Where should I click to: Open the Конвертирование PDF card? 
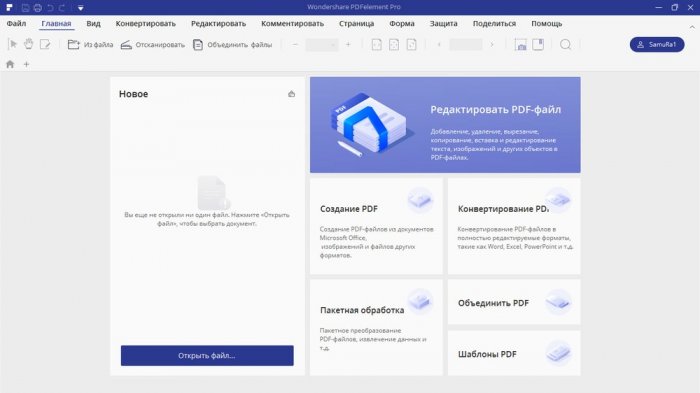pos(514,226)
